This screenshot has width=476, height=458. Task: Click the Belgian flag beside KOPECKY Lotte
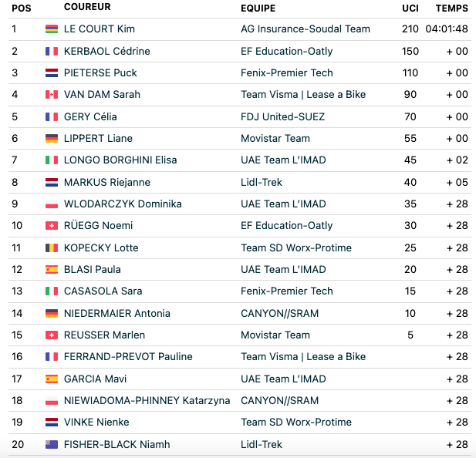[52, 248]
